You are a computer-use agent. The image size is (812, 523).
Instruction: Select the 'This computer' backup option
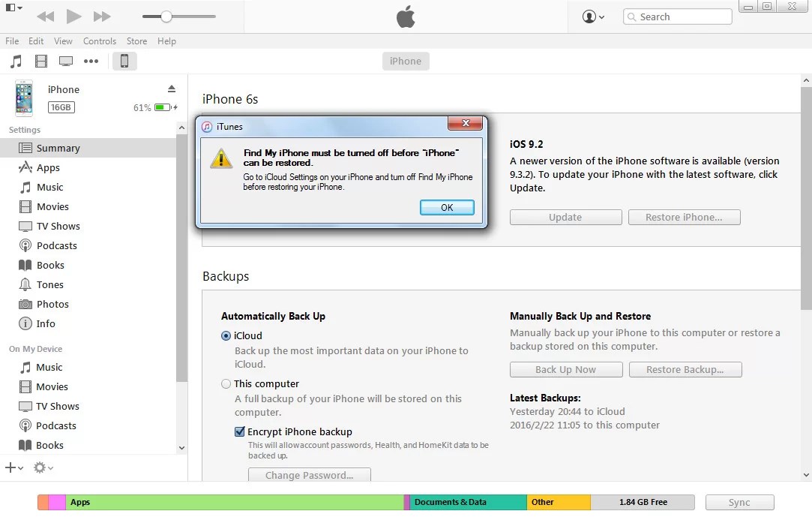pos(226,383)
